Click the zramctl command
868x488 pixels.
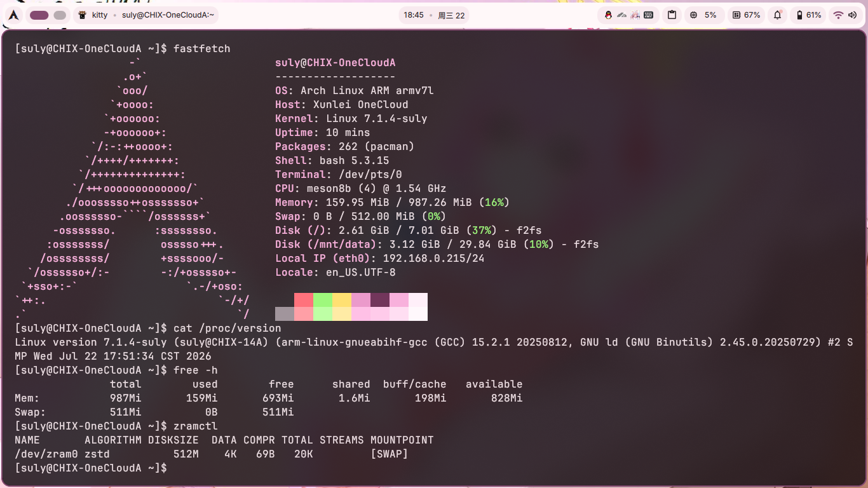click(x=196, y=426)
